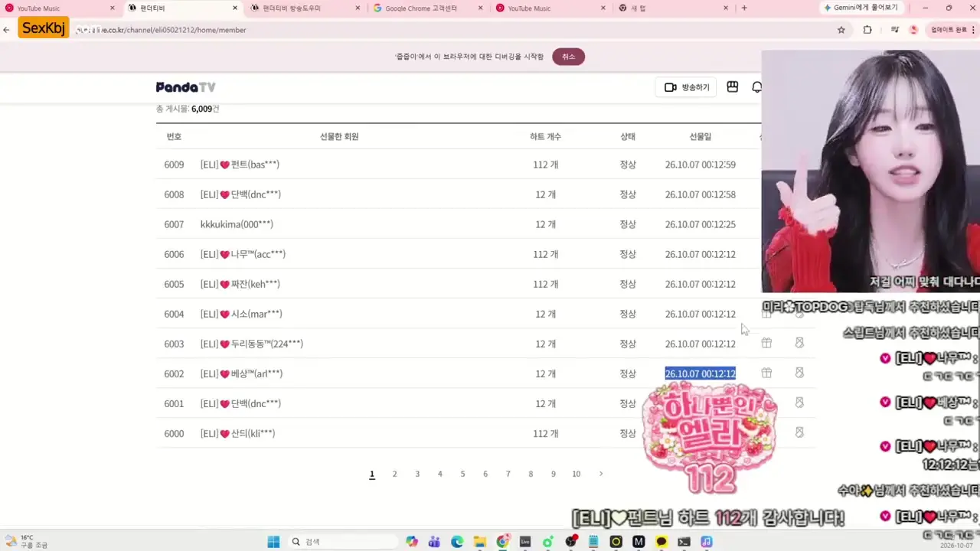
Task: Click the badge icon in row 6002
Action: point(799,373)
